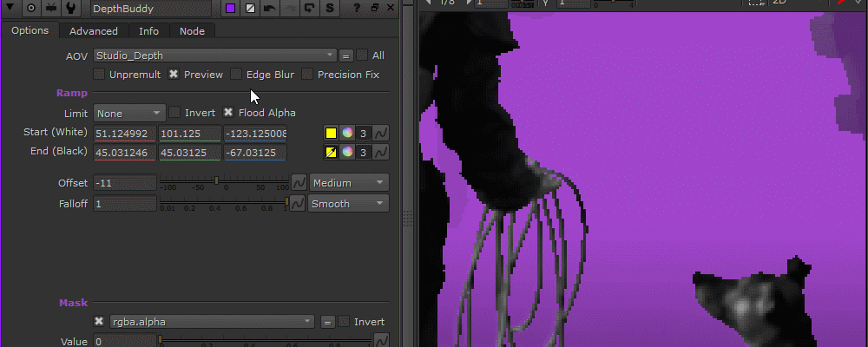
Task: Open color wheel for End (Black)
Action: coord(347,152)
